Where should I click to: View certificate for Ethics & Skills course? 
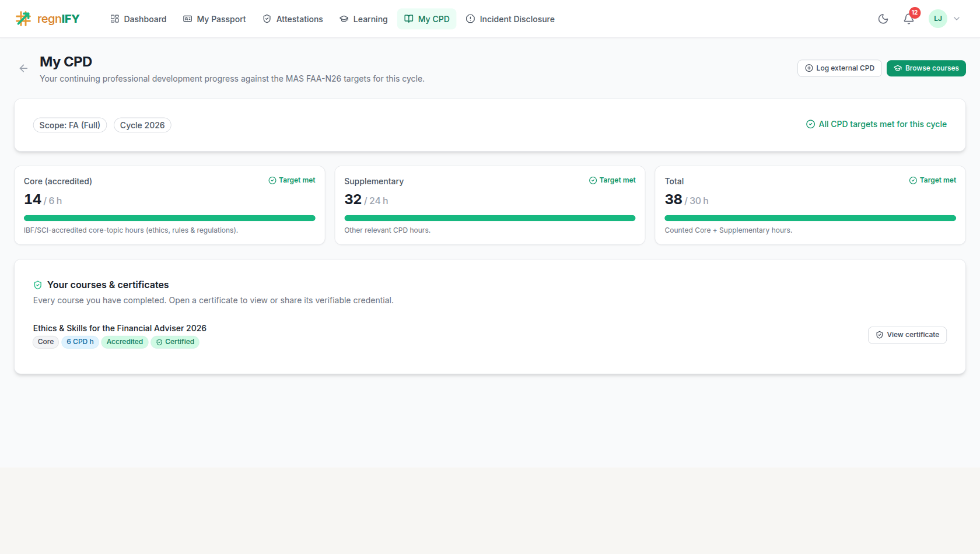[x=907, y=335]
